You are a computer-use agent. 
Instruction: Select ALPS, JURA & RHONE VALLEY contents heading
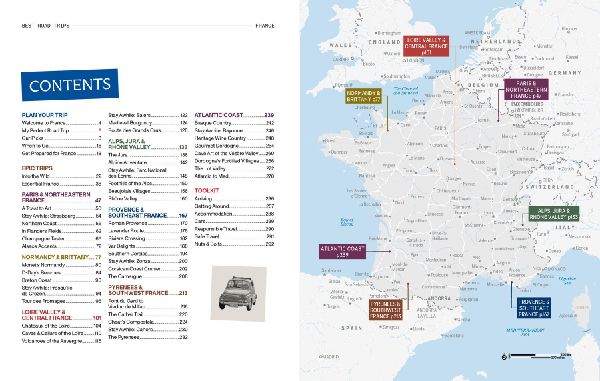click(148, 144)
